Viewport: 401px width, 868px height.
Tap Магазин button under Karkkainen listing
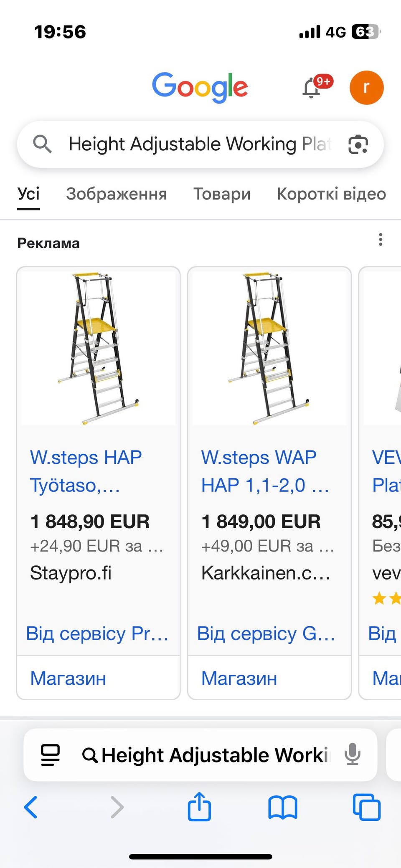(x=239, y=678)
